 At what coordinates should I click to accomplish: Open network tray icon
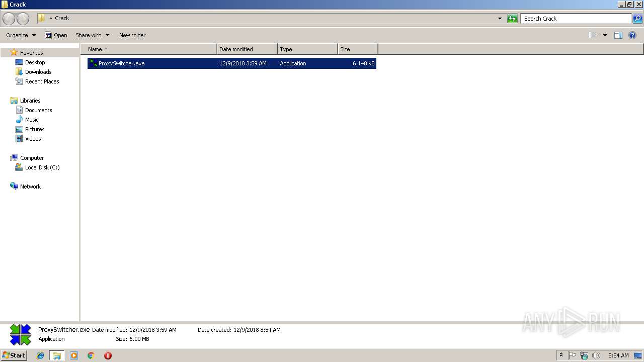click(584, 355)
